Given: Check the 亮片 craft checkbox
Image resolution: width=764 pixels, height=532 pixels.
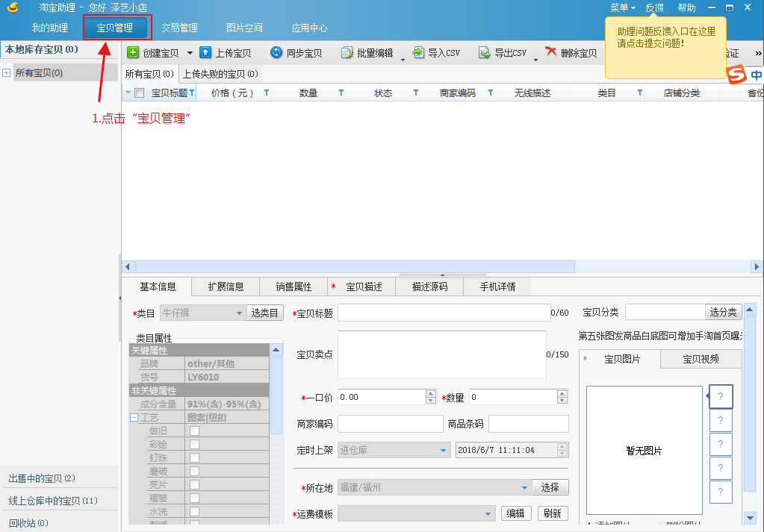Looking at the screenshot, I should 194,484.
